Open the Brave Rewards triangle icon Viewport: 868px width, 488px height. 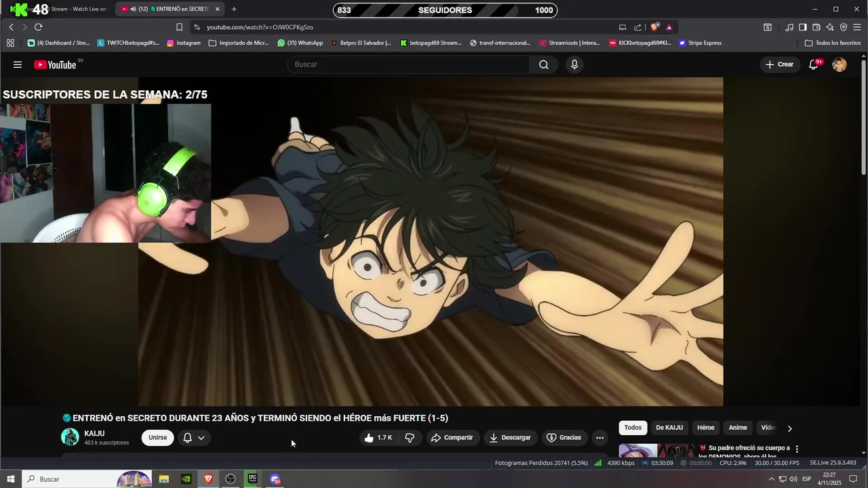[669, 27]
